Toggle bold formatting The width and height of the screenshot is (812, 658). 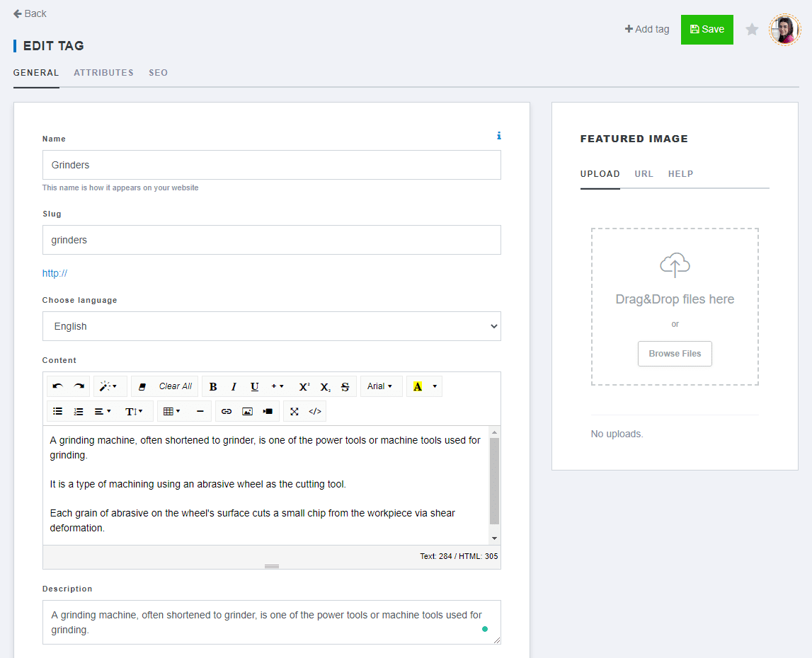(x=213, y=386)
